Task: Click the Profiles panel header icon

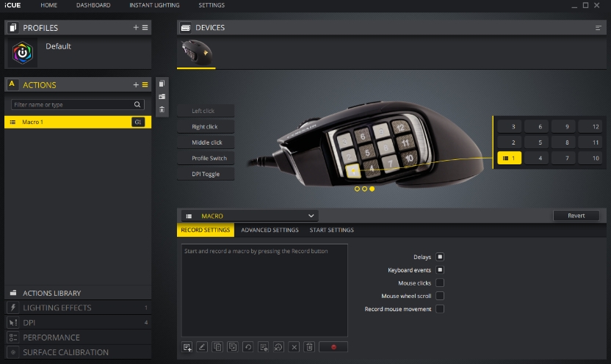Action: coord(13,28)
